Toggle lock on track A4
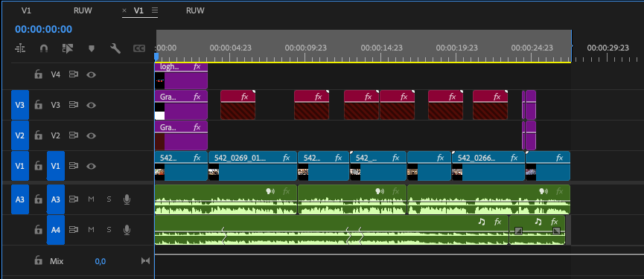Screen dimensions: 644x279 point(38,230)
